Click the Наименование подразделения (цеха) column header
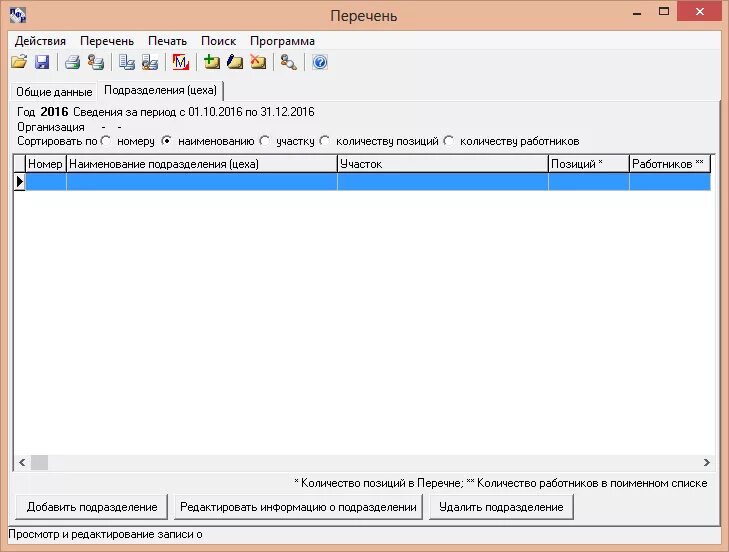 202,164
